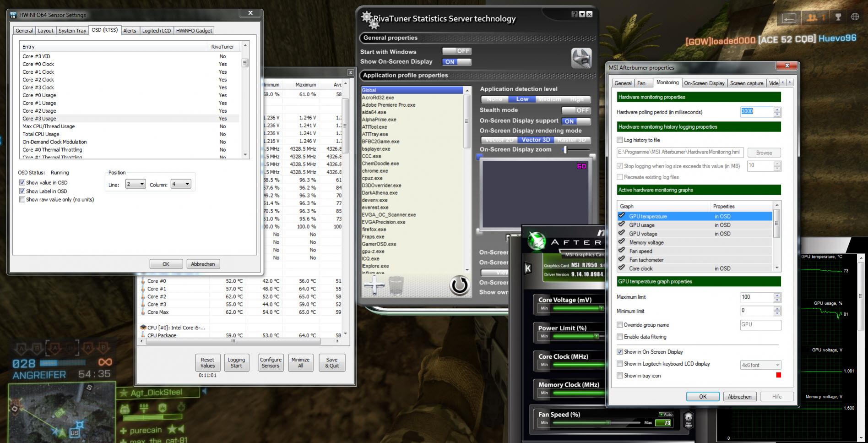This screenshot has width=868, height=443.
Task: Click checkmark icon beside Fan tachometer graph
Action: [621, 259]
